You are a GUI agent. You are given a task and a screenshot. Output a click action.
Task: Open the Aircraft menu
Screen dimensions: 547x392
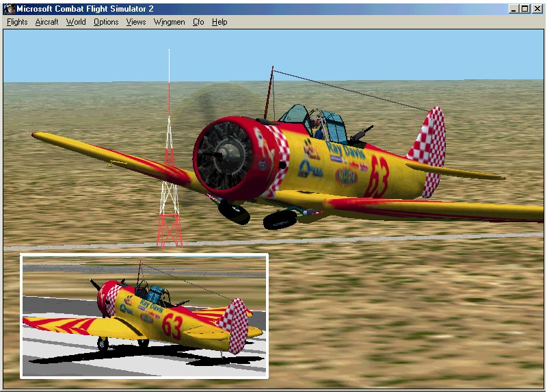pos(46,22)
